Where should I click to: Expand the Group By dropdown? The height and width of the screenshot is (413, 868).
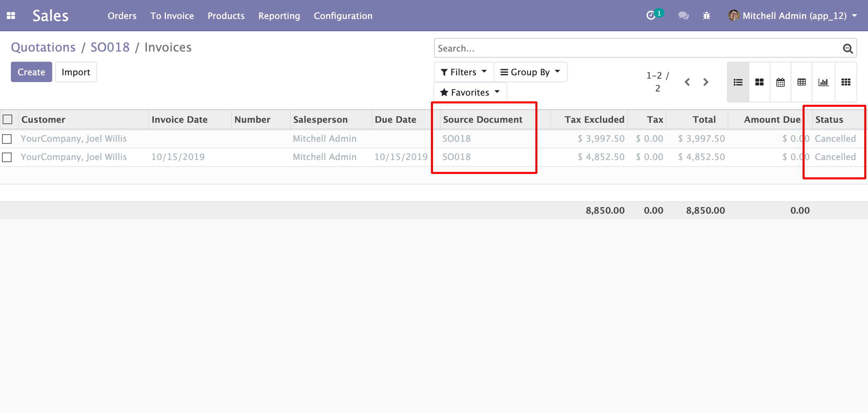(x=530, y=72)
